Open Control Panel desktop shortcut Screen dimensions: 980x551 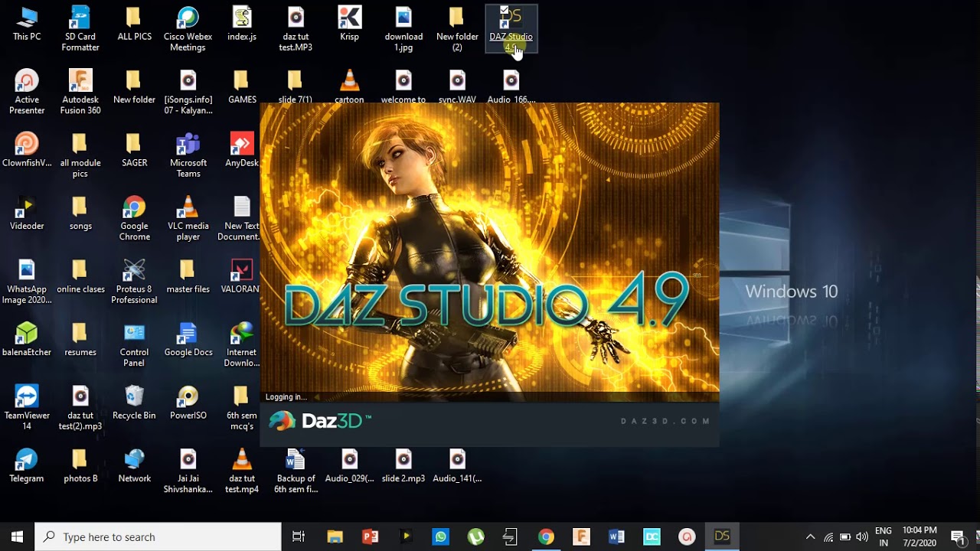click(134, 344)
